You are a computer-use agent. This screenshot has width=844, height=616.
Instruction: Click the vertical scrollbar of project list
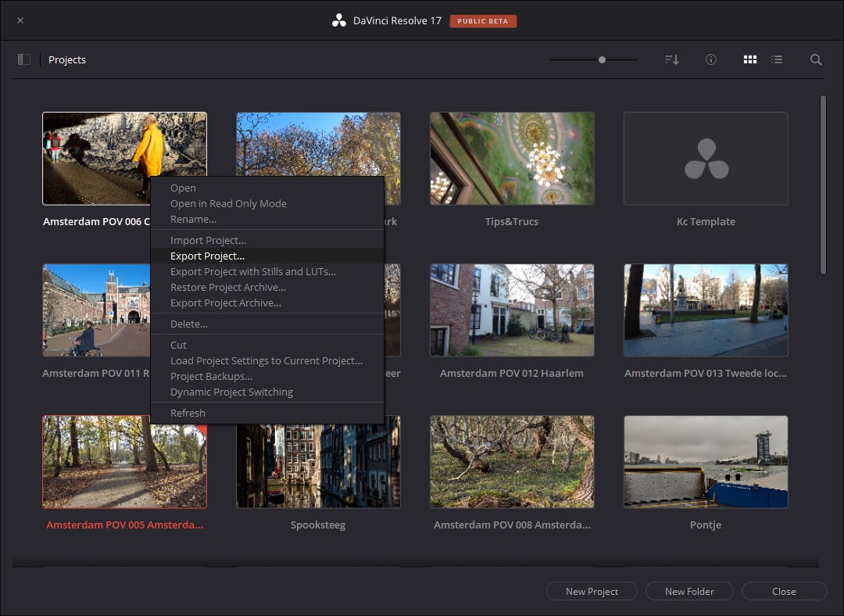pyautogui.click(x=822, y=184)
